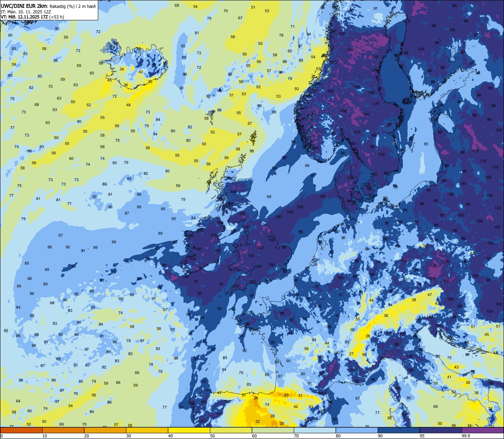Viewport: 504px width, 439px height.
Task: Click the 90–95 dark blue legend segment
Action: tap(398, 430)
